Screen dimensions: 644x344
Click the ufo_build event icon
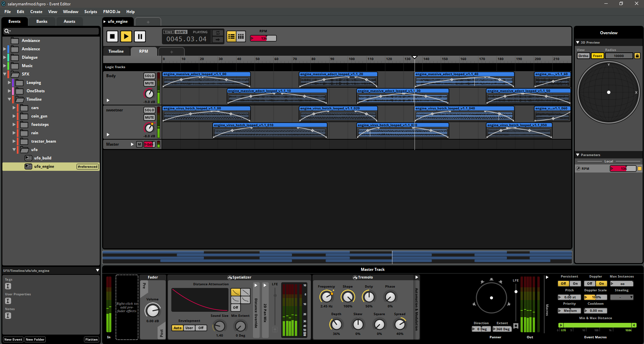pos(29,158)
